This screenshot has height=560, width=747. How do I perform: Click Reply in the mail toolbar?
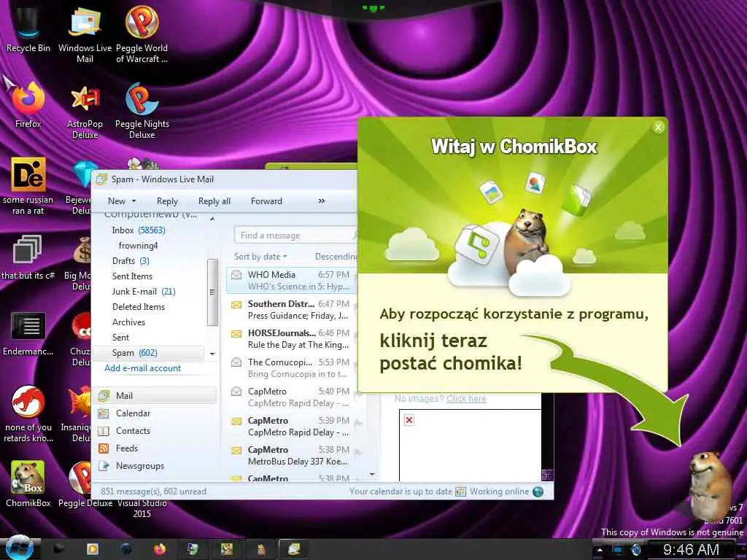click(167, 201)
